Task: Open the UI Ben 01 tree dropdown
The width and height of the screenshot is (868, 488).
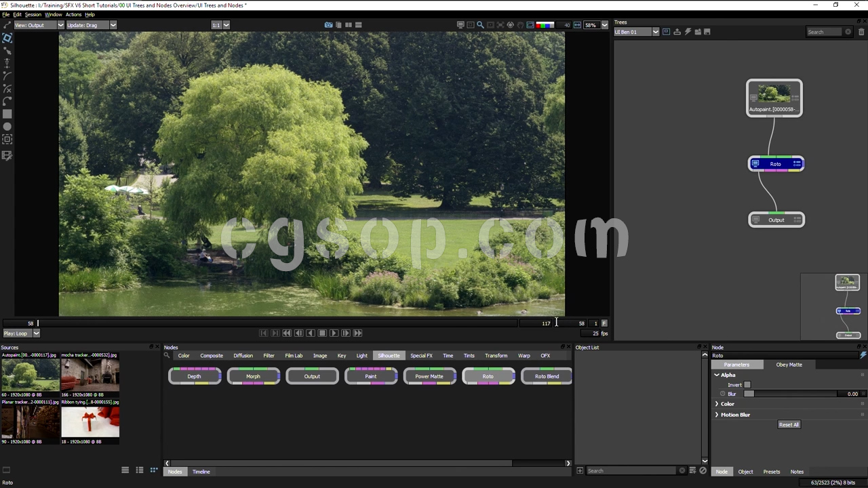Action: coord(636,32)
